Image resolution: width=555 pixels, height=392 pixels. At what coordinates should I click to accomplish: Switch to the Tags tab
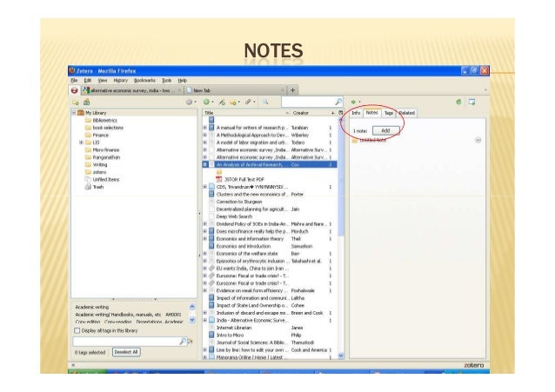click(389, 113)
